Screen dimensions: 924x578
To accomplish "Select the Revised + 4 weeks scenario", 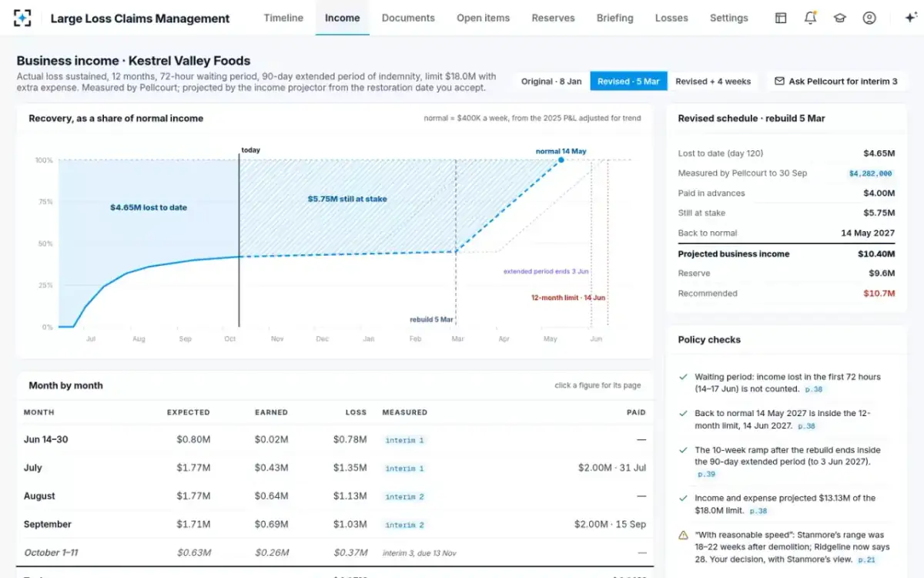I will pos(713,81).
